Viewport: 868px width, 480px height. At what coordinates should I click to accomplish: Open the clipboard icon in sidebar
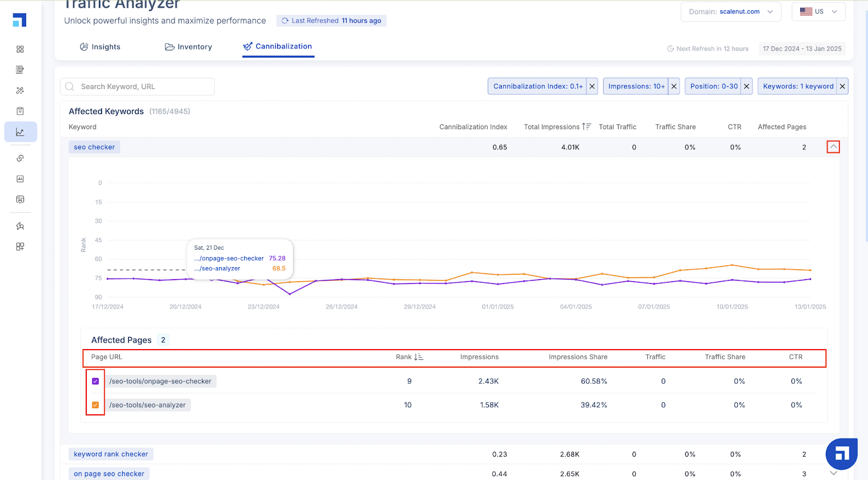click(x=20, y=111)
